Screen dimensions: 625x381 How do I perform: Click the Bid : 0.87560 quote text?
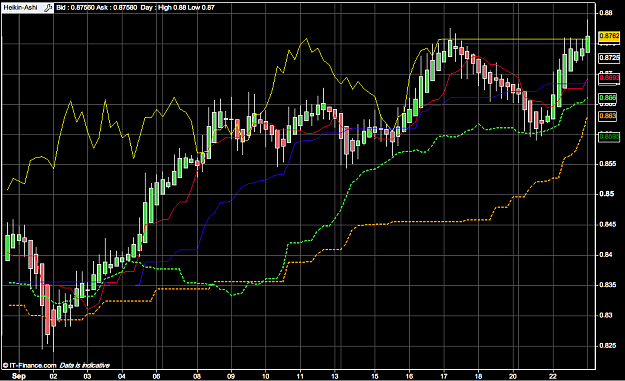point(75,8)
